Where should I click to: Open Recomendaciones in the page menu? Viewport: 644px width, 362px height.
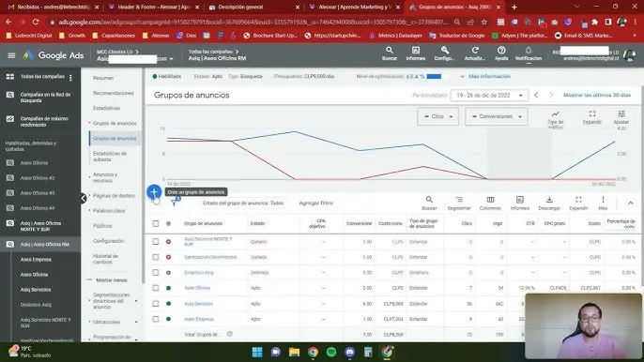[x=114, y=93]
